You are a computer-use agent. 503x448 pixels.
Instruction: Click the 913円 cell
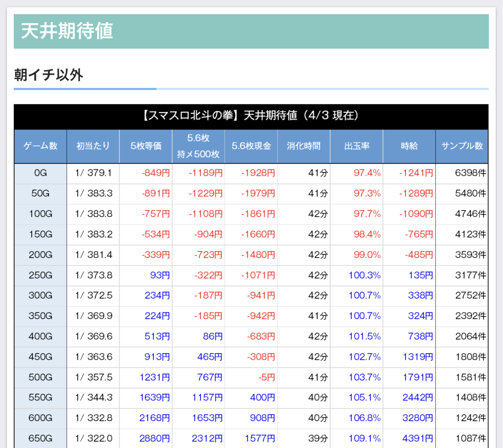tap(146, 357)
